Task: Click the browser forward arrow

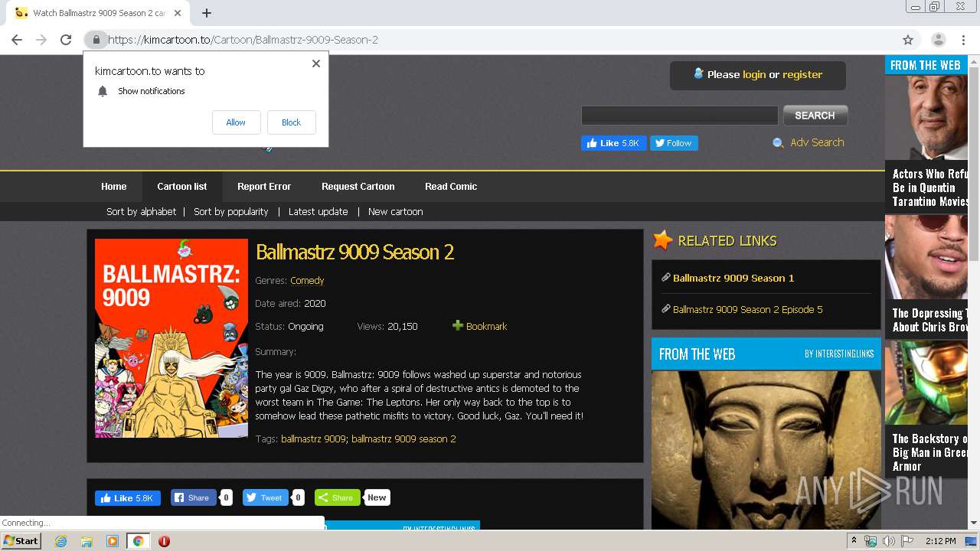Action: pos(41,40)
